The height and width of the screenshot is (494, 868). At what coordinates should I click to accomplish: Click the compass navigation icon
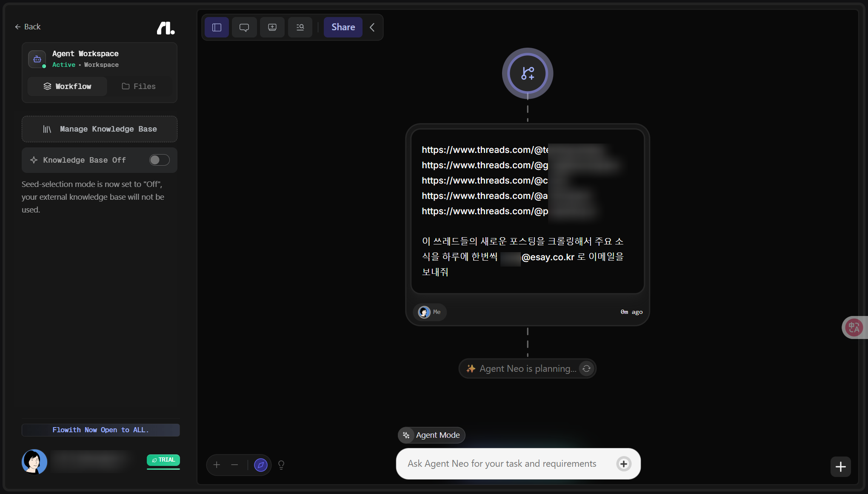tap(261, 465)
